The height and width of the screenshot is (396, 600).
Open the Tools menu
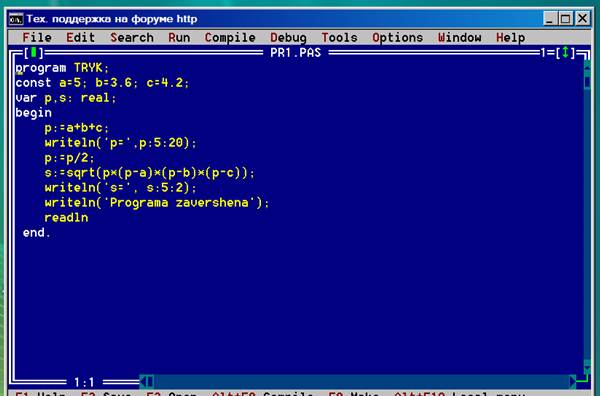(339, 37)
